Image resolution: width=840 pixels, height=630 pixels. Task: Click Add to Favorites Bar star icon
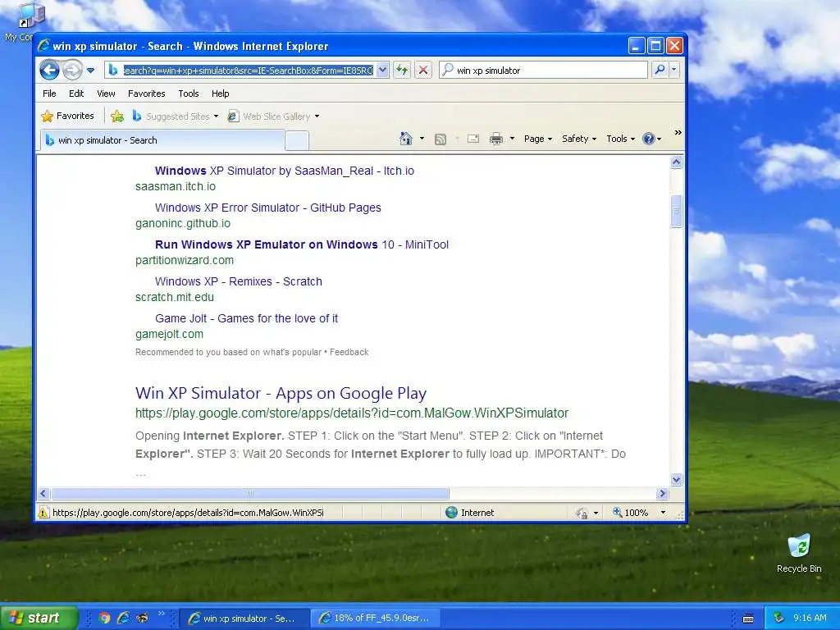(117, 116)
